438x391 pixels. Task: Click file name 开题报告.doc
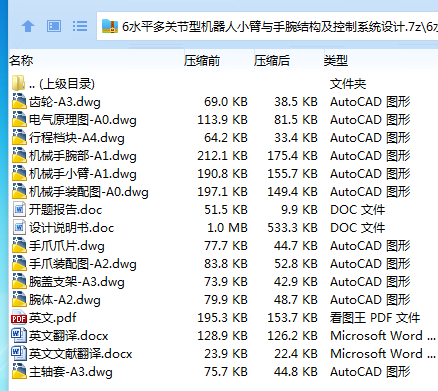(x=65, y=210)
